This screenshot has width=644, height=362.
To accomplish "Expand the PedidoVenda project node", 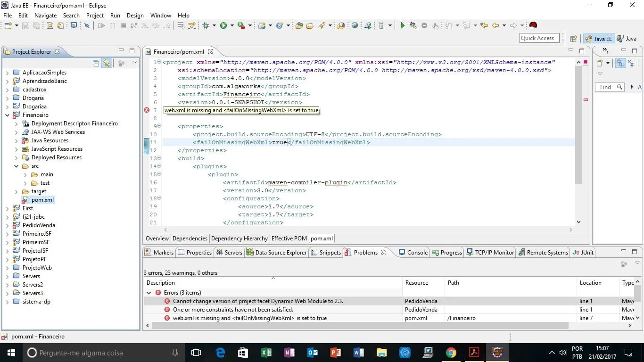I will click(8, 225).
